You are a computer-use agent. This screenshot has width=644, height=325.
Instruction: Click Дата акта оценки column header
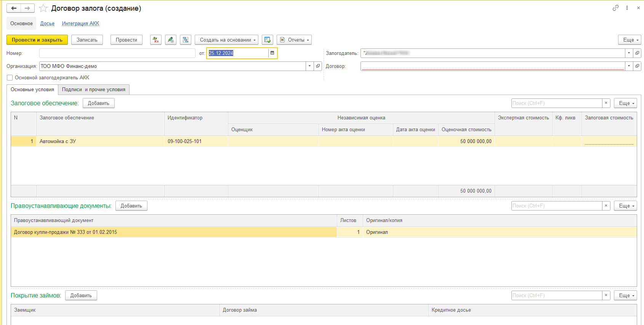pos(416,130)
